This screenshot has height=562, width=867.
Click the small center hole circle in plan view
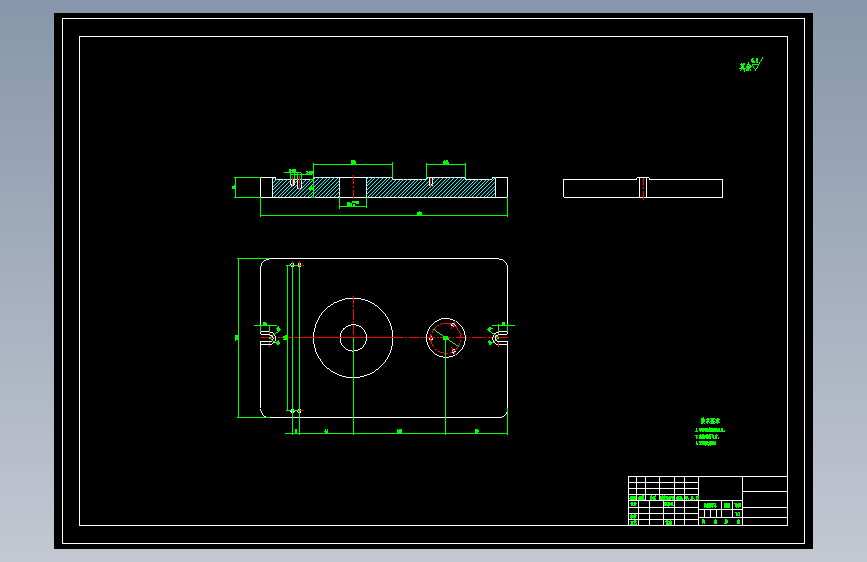point(353,337)
